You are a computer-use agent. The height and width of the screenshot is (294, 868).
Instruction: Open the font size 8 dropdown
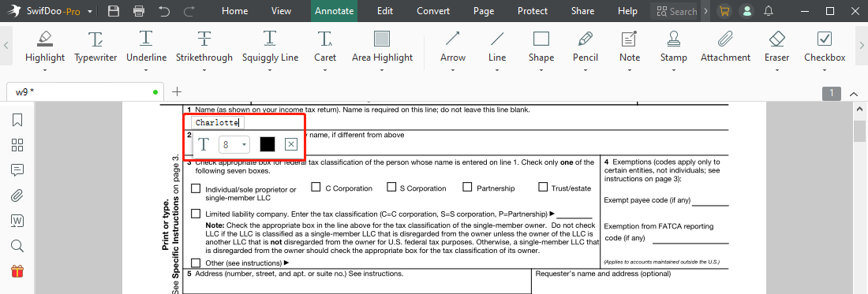coord(234,145)
